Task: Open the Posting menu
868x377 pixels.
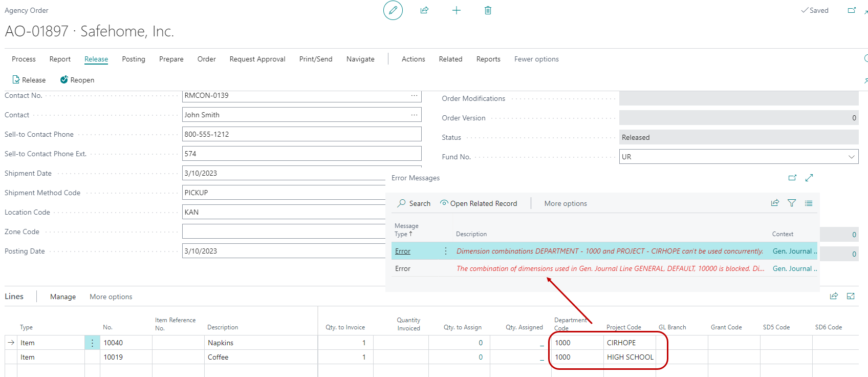Action: [134, 59]
